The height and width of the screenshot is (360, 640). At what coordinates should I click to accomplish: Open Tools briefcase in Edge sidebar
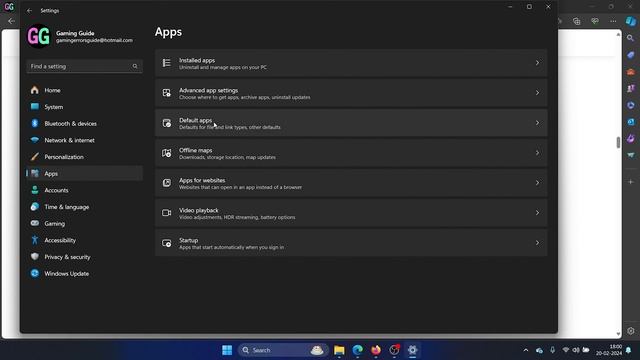(x=631, y=72)
